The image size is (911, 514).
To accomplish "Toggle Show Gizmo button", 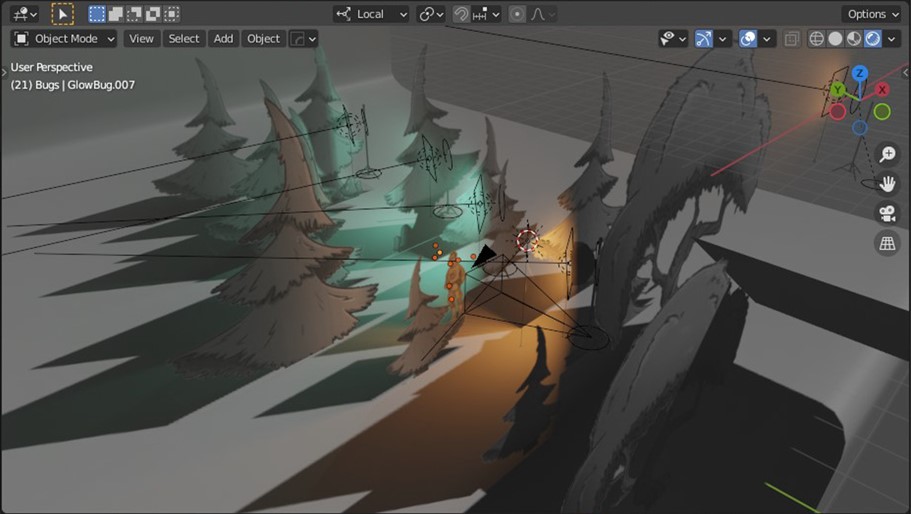I will (x=704, y=39).
